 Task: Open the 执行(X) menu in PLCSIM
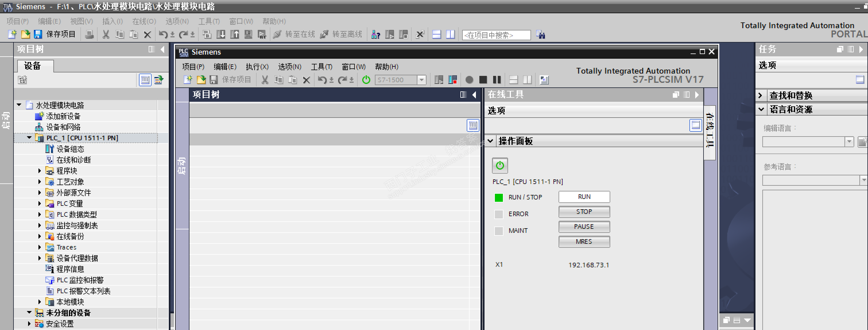pos(257,67)
